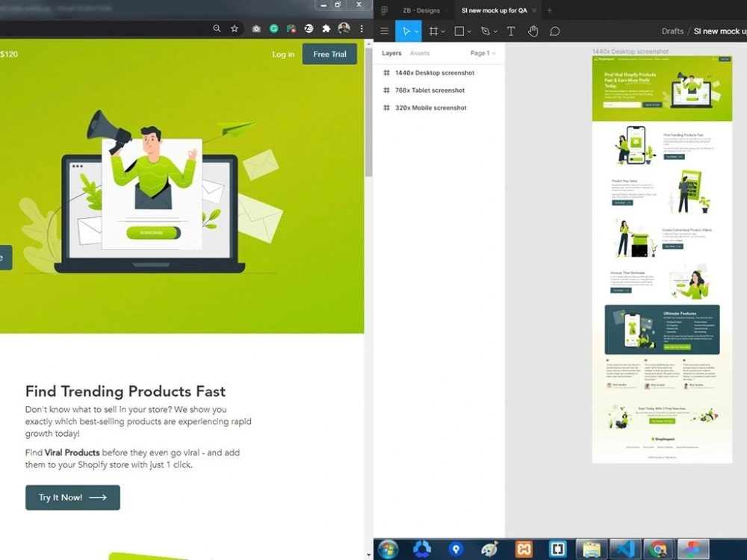Click the 1440x Desktop screenshot canvas frame label
This screenshot has height=560, width=747.
coord(630,52)
